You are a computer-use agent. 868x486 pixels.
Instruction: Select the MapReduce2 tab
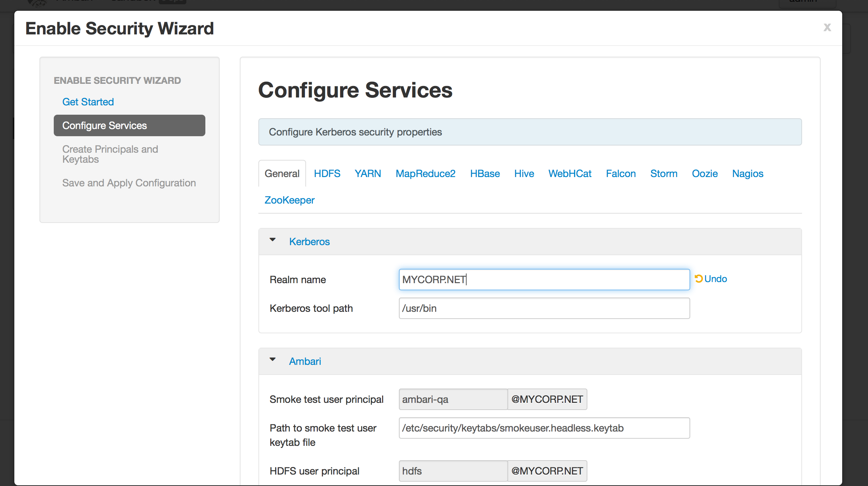pyautogui.click(x=425, y=173)
